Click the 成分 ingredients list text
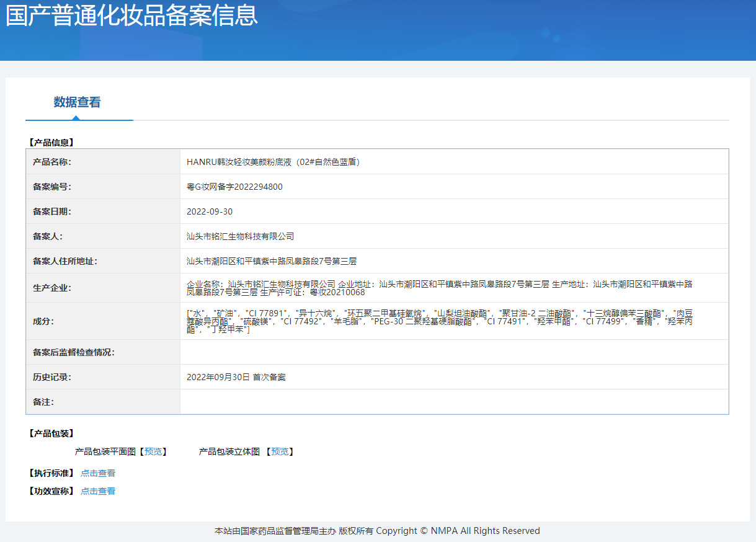756x542 pixels. point(439,321)
